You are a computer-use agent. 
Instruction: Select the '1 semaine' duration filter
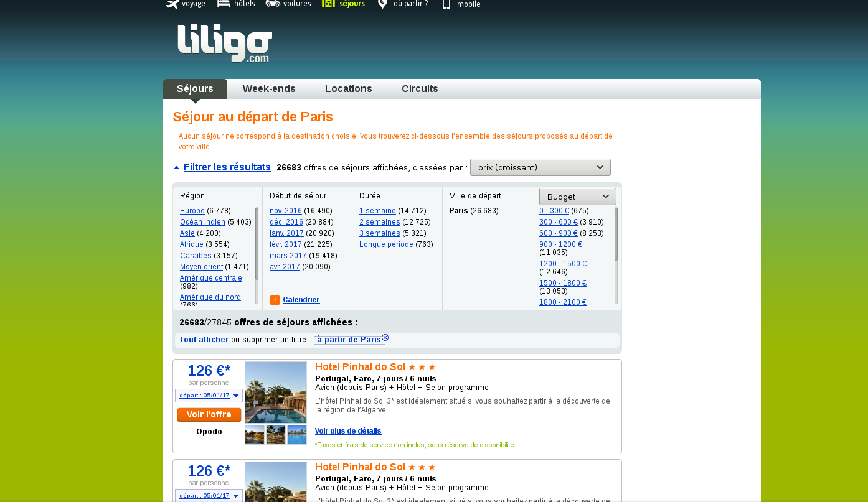tap(377, 211)
